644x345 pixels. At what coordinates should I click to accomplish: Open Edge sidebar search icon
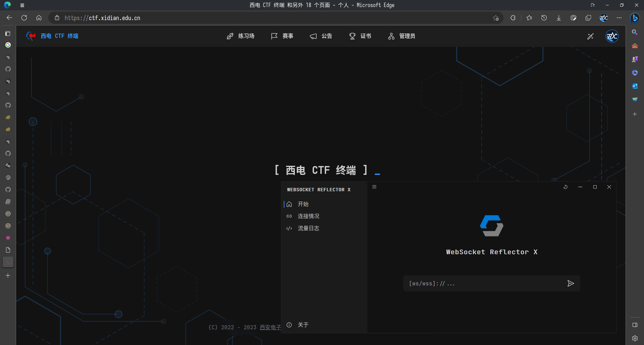(x=635, y=32)
